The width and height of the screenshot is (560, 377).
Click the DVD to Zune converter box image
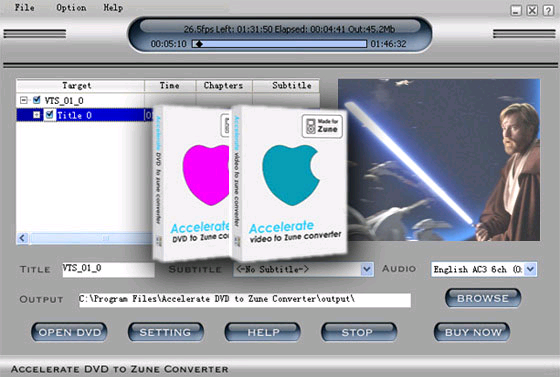click(192, 183)
